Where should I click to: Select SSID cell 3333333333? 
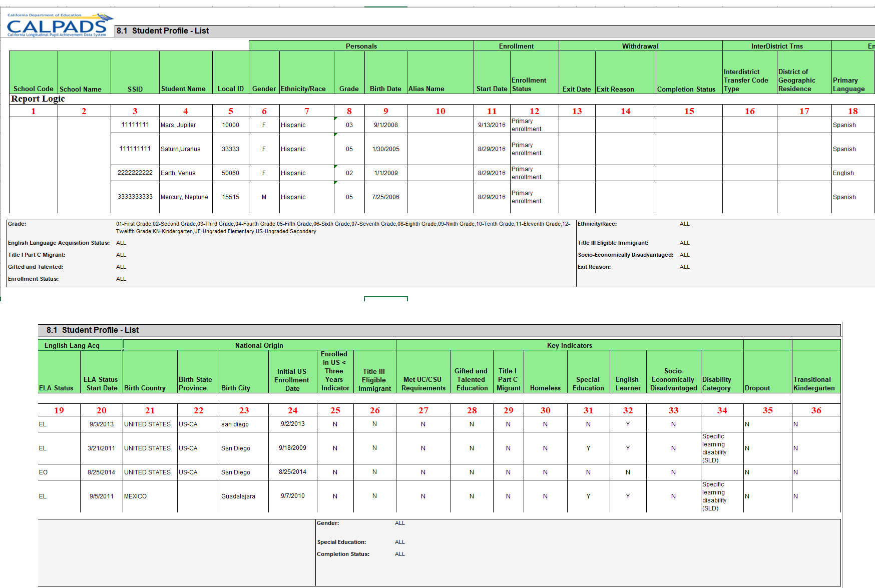pyautogui.click(x=135, y=197)
